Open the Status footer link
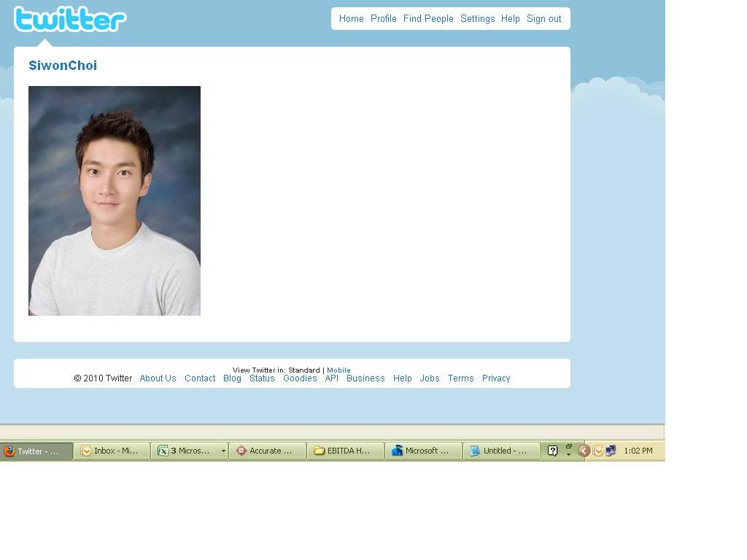747x560 pixels. pos(262,378)
